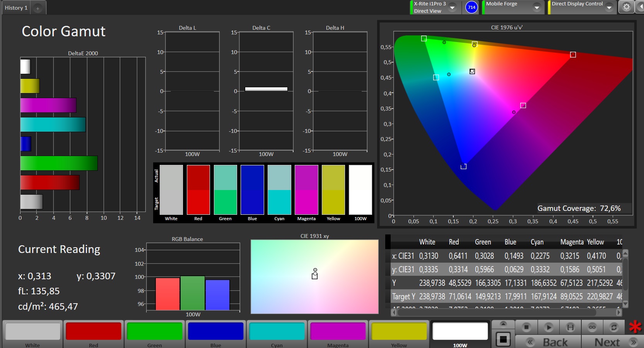Click the black square pattern window button

click(x=503, y=339)
